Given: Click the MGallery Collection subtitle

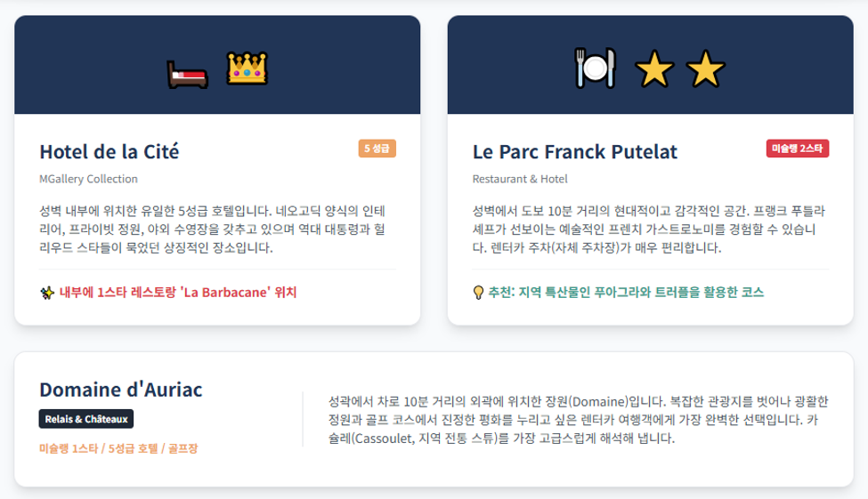Looking at the screenshot, I should 88,179.
